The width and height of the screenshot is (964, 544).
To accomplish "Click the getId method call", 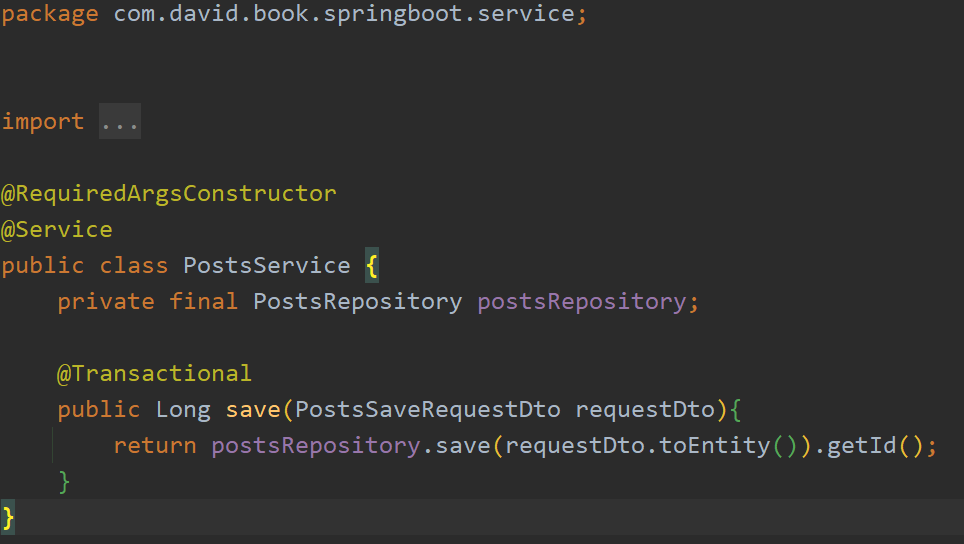I will 861,445.
